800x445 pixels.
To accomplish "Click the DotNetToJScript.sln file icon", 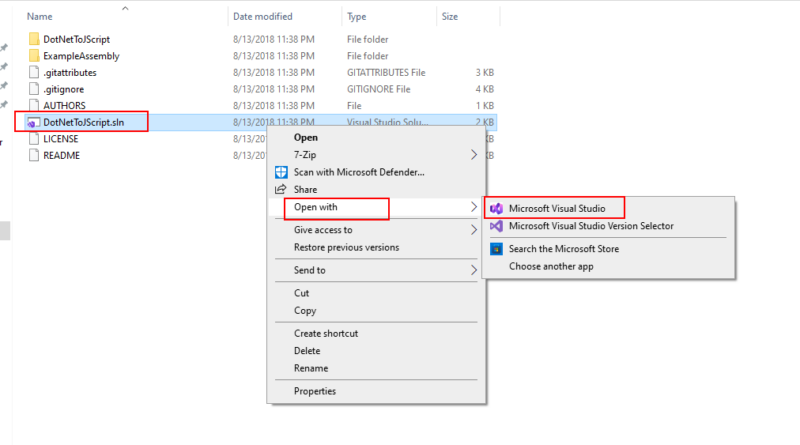I will pyautogui.click(x=33, y=122).
